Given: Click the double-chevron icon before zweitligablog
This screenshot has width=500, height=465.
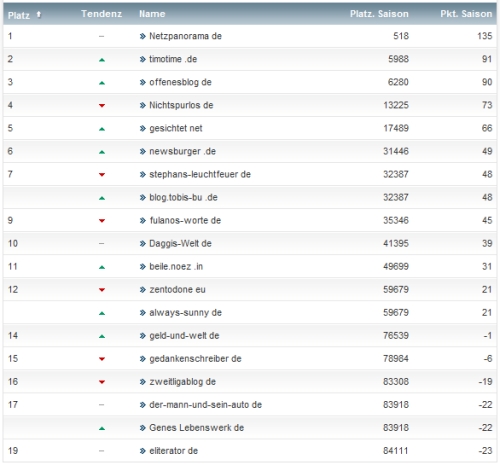Looking at the screenshot, I should click(143, 382).
